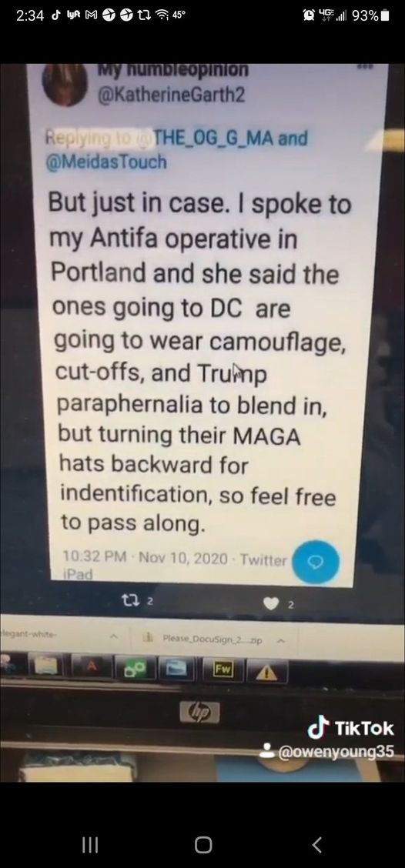Open the @MeidasTouch mention
This screenshot has width=405, height=868.
pyautogui.click(x=105, y=162)
